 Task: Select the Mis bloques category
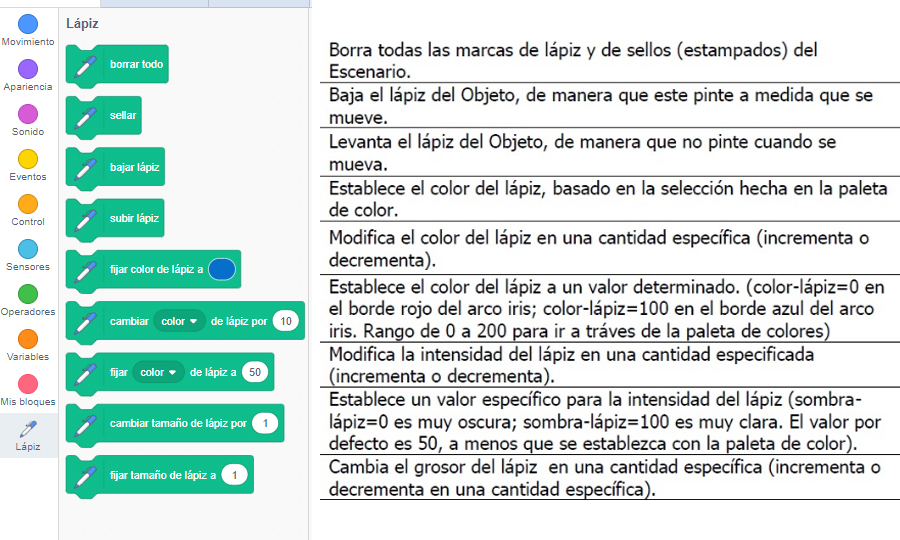[x=28, y=384]
